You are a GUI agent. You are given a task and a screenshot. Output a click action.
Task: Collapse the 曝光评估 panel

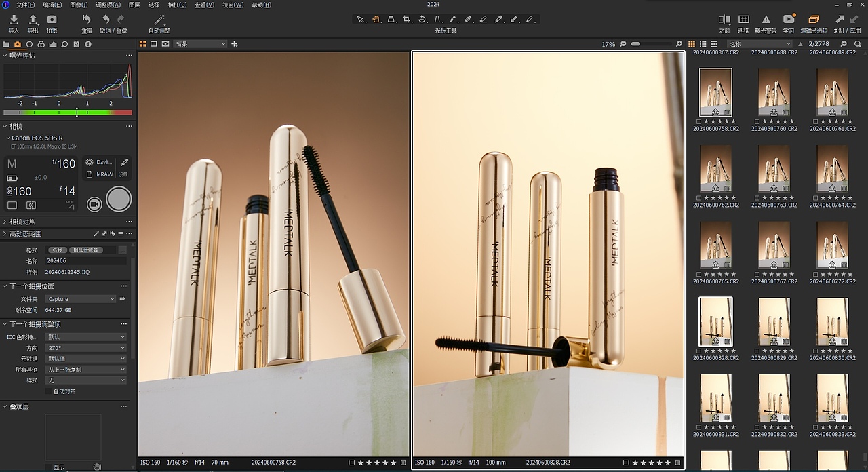click(5, 56)
